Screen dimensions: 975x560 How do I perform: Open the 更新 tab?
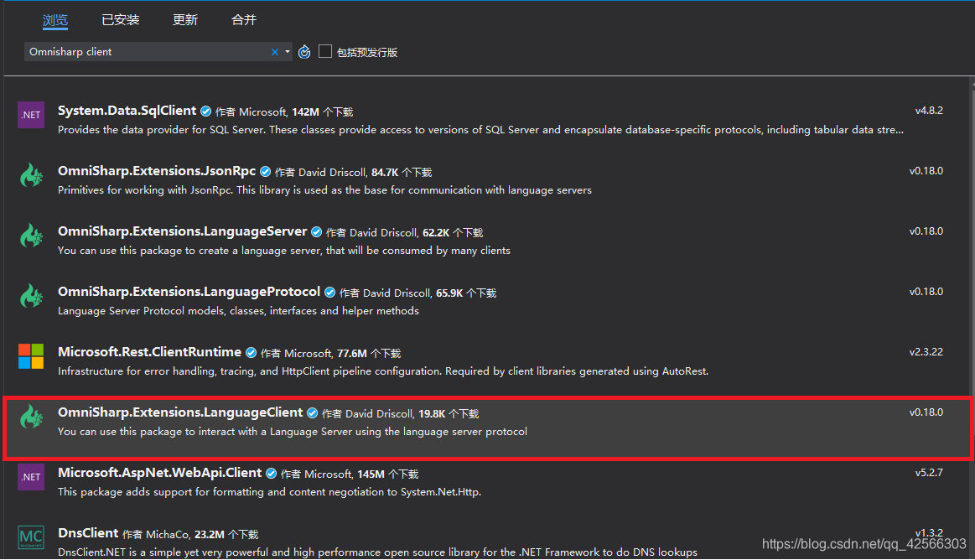click(184, 19)
